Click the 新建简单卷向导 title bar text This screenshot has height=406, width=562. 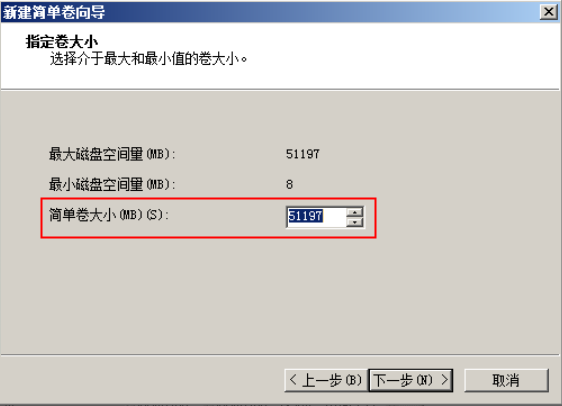(x=54, y=13)
